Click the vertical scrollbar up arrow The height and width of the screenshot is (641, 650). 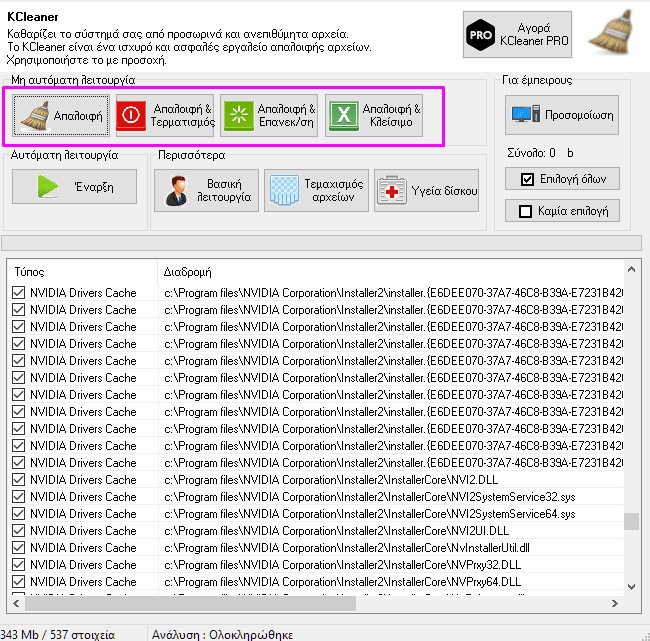631,269
